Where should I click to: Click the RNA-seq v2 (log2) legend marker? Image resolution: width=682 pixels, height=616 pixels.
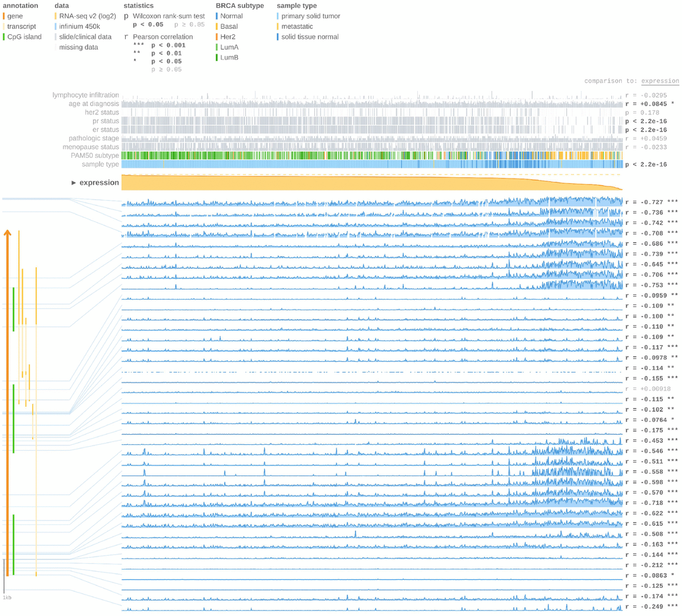coord(56,15)
